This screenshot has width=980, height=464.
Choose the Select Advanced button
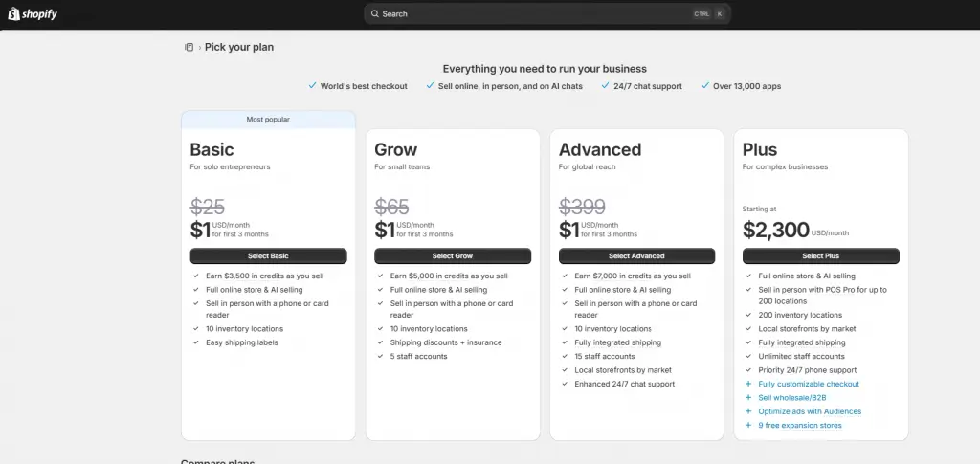click(x=636, y=256)
